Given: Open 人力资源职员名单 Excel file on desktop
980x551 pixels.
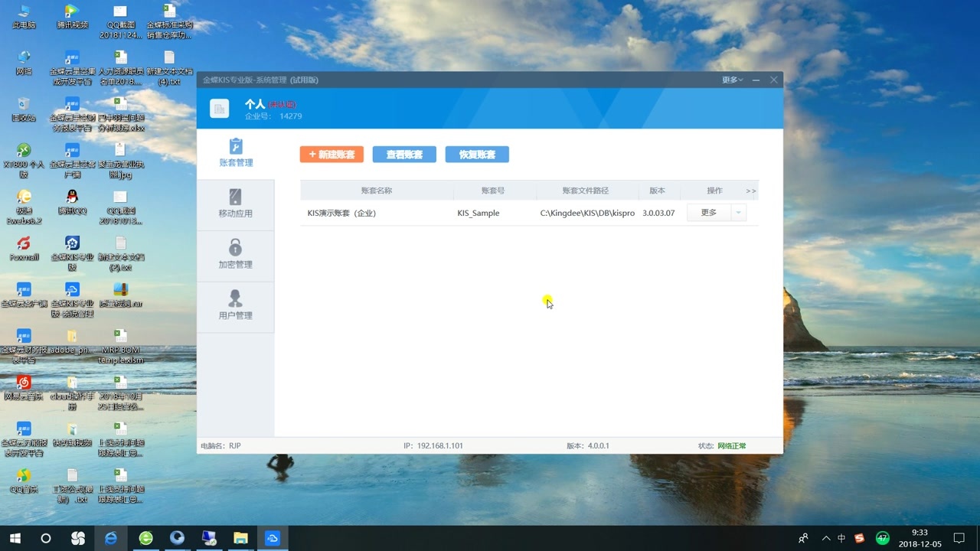Looking at the screenshot, I should click(x=120, y=67).
